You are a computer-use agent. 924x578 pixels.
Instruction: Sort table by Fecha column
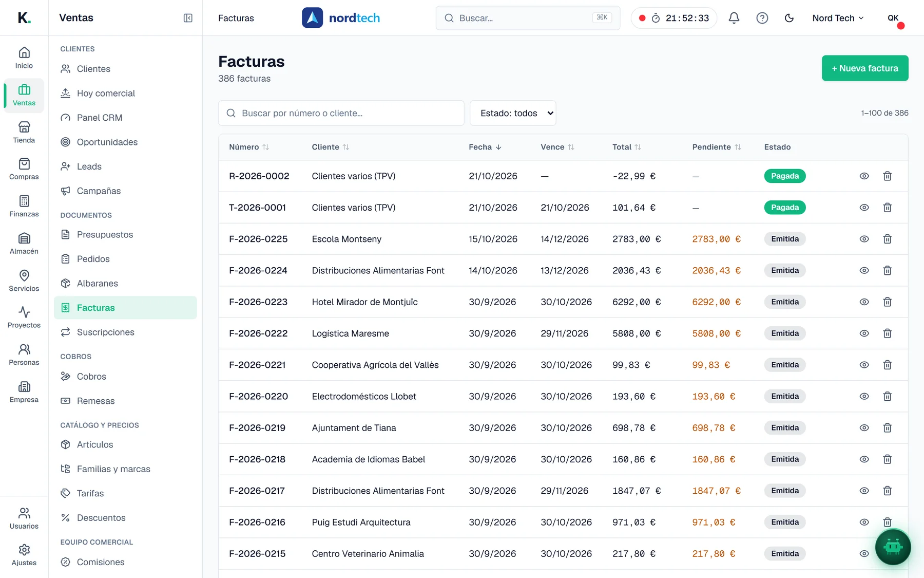485,147
